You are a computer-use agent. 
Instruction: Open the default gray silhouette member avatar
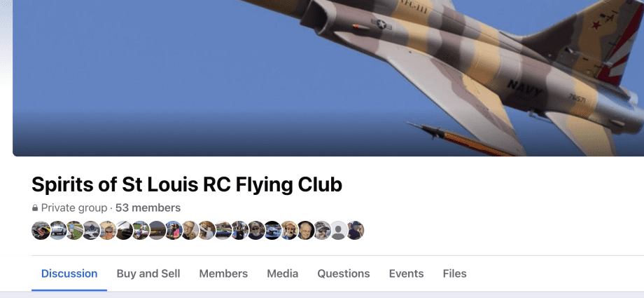[x=339, y=230]
